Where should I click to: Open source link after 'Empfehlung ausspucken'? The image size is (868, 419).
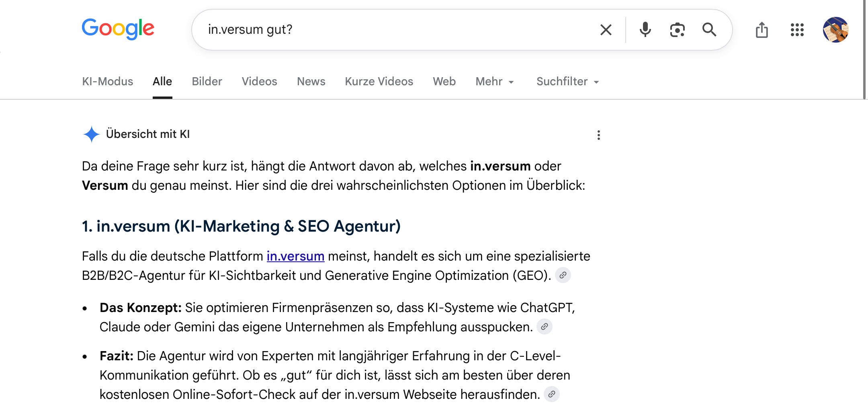pyautogui.click(x=545, y=327)
